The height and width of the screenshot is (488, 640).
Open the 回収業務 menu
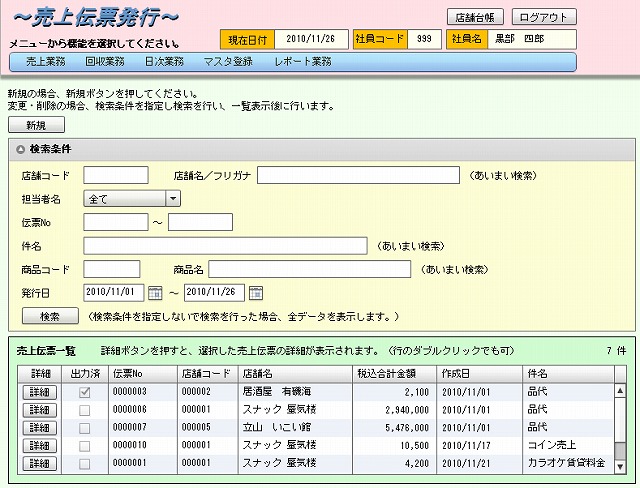105,62
